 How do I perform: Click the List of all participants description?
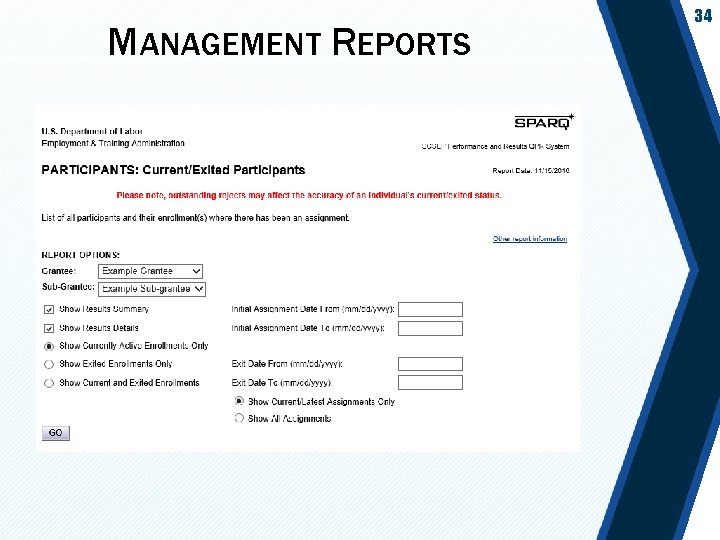195,218
